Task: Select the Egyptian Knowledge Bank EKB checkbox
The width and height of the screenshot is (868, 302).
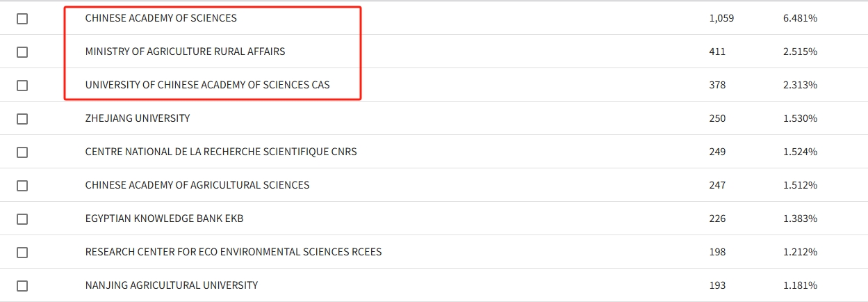Action: point(22,219)
